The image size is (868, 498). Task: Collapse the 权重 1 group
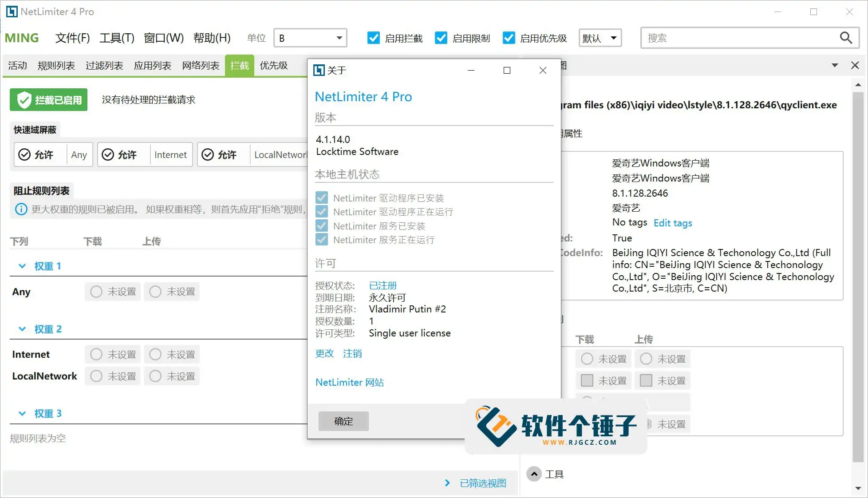click(22, 266)
